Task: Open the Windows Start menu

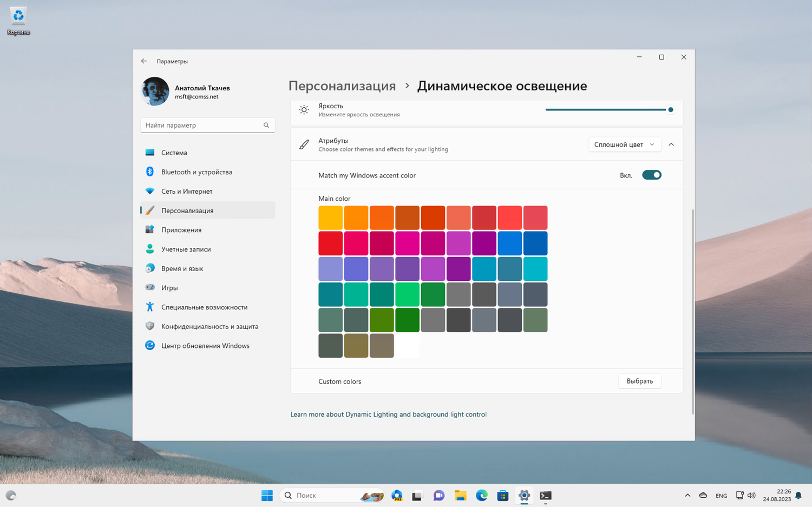Action: [267, 495]
